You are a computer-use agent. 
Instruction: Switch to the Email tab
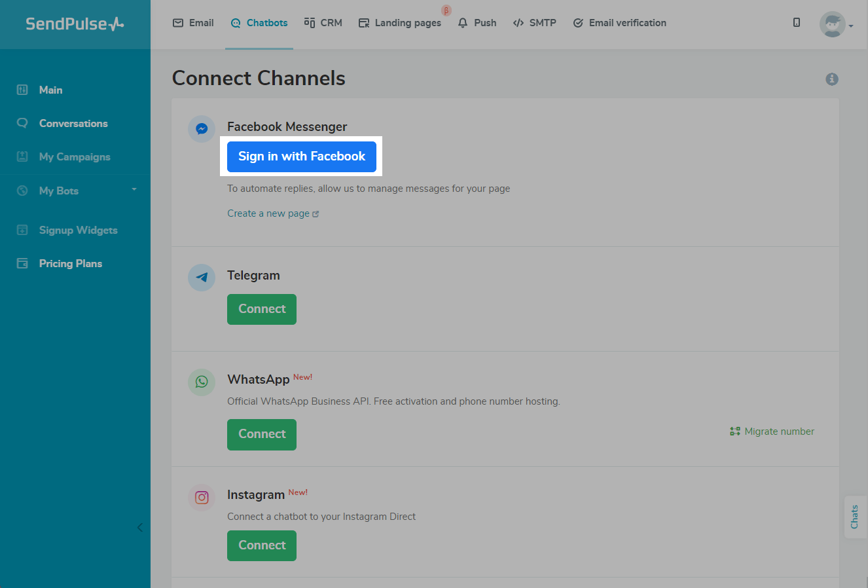[x=193, y=23]
